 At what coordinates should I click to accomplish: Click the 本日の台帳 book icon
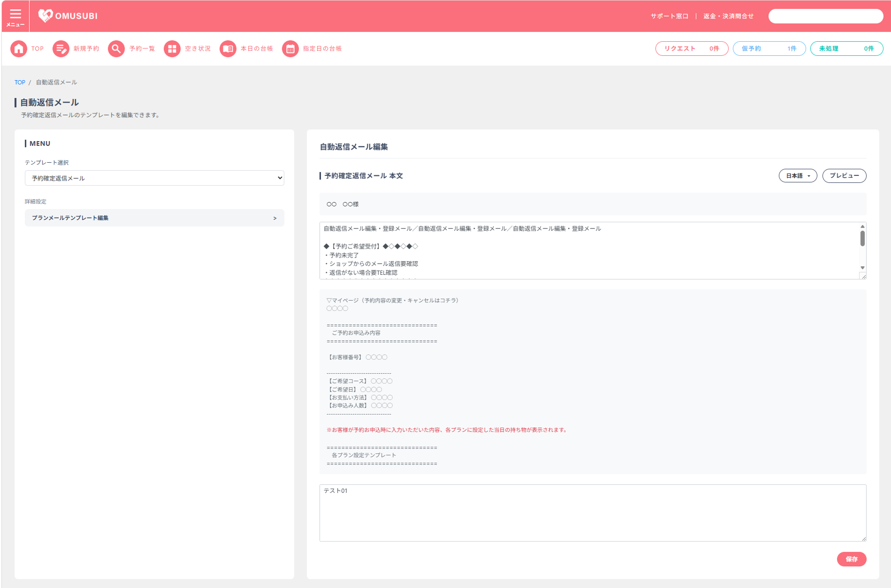pos(228,49)
